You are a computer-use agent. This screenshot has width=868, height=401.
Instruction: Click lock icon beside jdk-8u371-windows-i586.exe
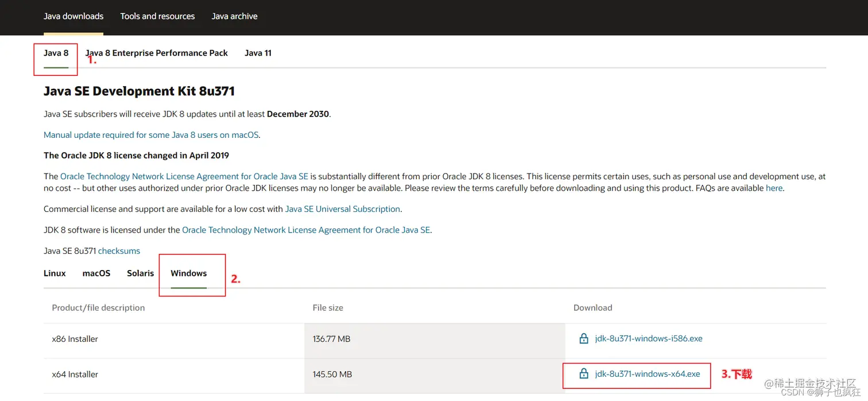pos(584,338)
